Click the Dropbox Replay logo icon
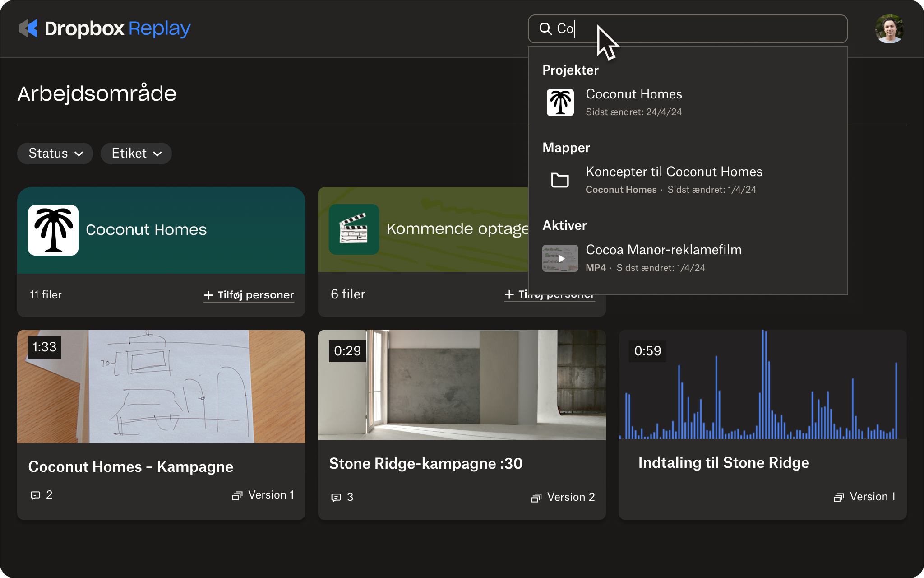This screenshot has height=578, width=924. [28, 28]
